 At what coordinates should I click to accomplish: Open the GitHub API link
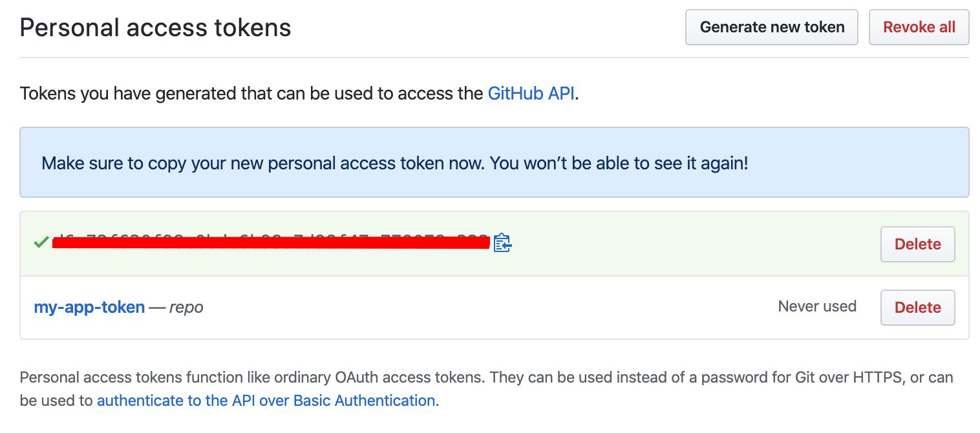pyautogui.click(x=531, y=94)
